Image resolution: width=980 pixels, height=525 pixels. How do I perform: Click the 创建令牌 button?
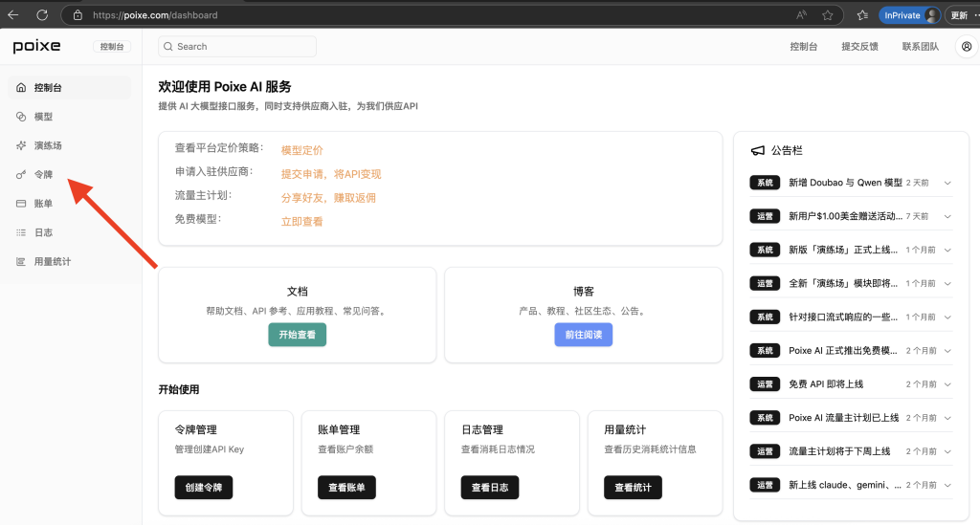(204, 488)
